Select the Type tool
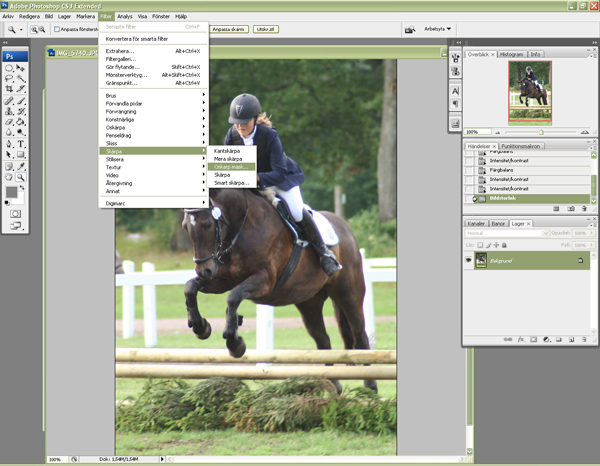The image size is (600, 466). [x=21, y=144]
